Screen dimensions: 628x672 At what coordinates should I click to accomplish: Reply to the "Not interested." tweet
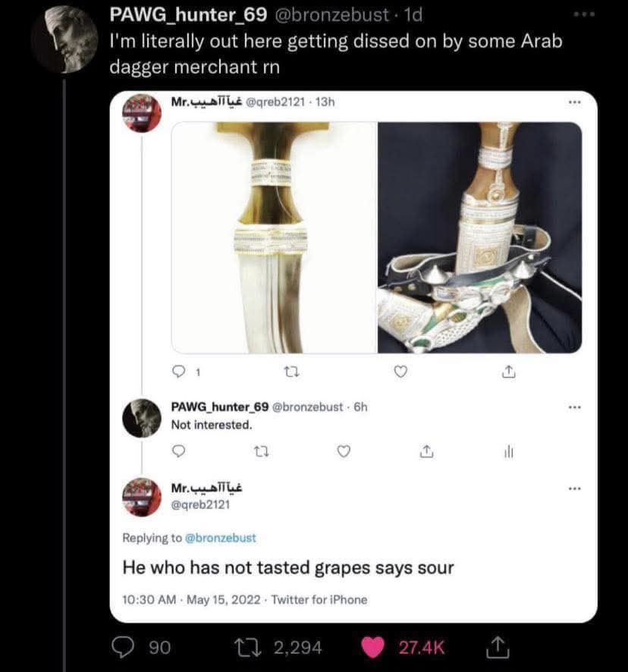point(180,452)
